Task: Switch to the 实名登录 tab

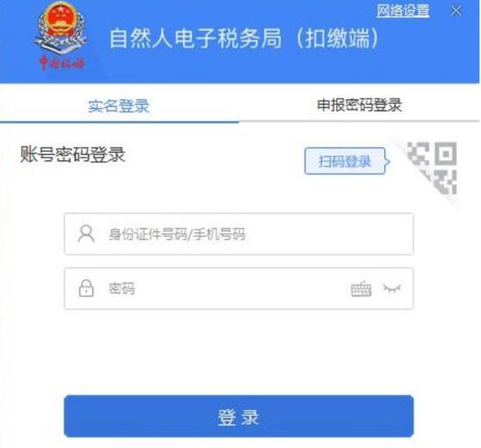Action: point(119,106)
